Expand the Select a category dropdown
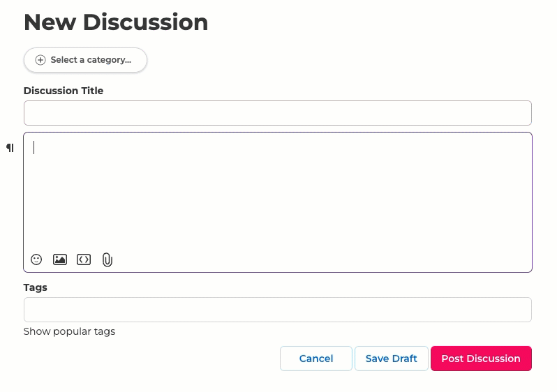Viewport: 557px width, 392px height. (85, 60)
